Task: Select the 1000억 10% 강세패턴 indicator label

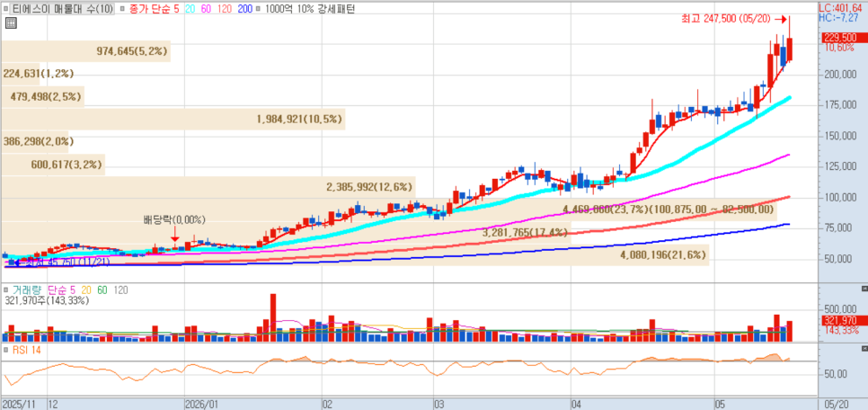Action: [x=311, y=8]
